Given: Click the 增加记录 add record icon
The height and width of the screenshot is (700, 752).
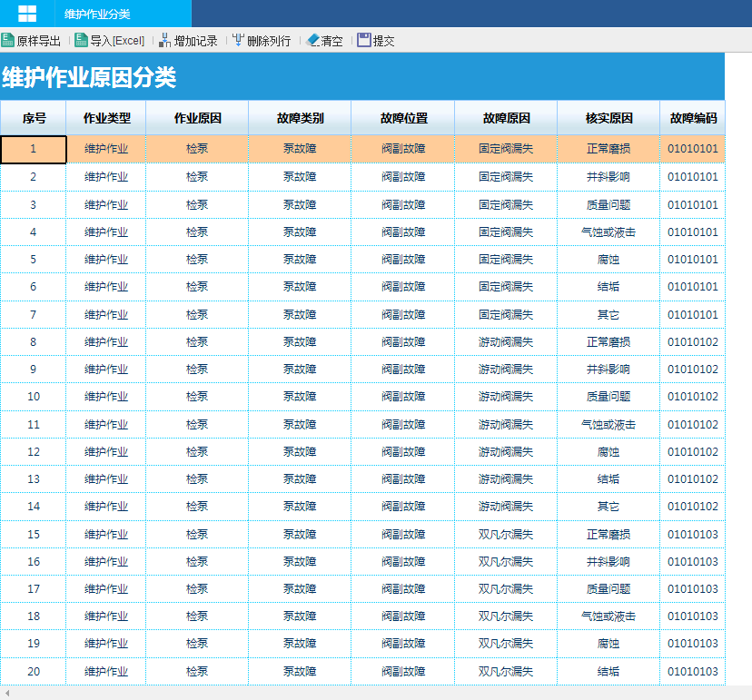Looking at the screenshot, I should (165, 40).
